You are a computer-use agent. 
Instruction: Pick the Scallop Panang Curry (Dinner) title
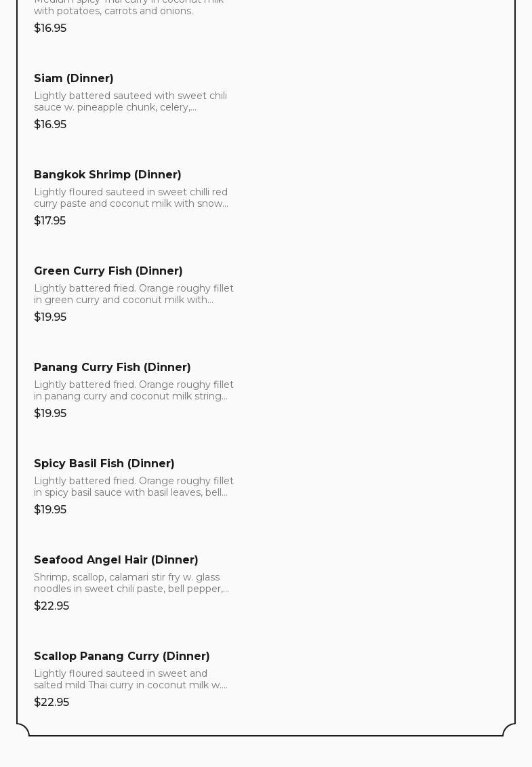pyautogui.click(x=122, y=656)
